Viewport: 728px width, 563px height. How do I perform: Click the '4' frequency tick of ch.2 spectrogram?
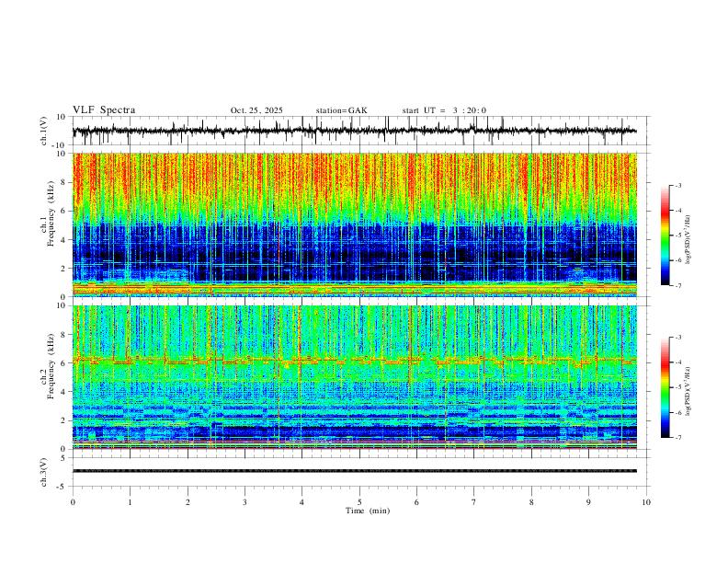(64, 392)
